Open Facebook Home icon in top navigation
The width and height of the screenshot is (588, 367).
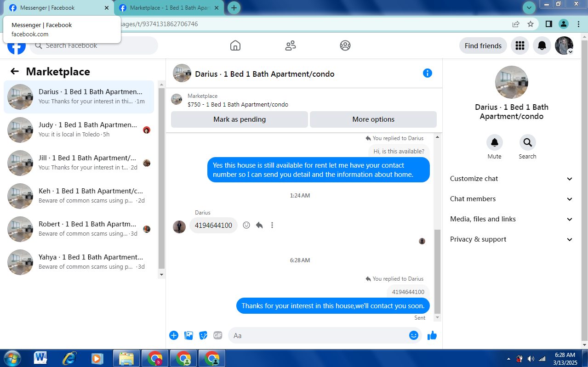[235, 45]
